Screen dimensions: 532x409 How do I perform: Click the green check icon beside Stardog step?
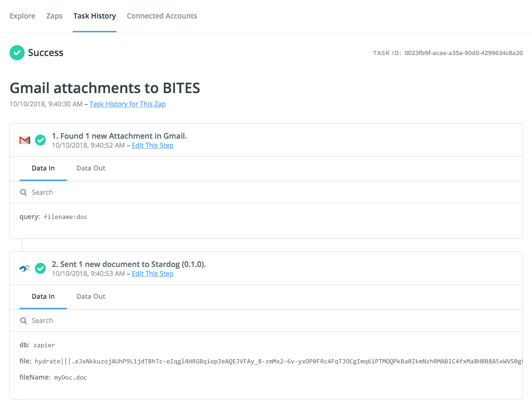pyautogui.click(x=40, y=268)
